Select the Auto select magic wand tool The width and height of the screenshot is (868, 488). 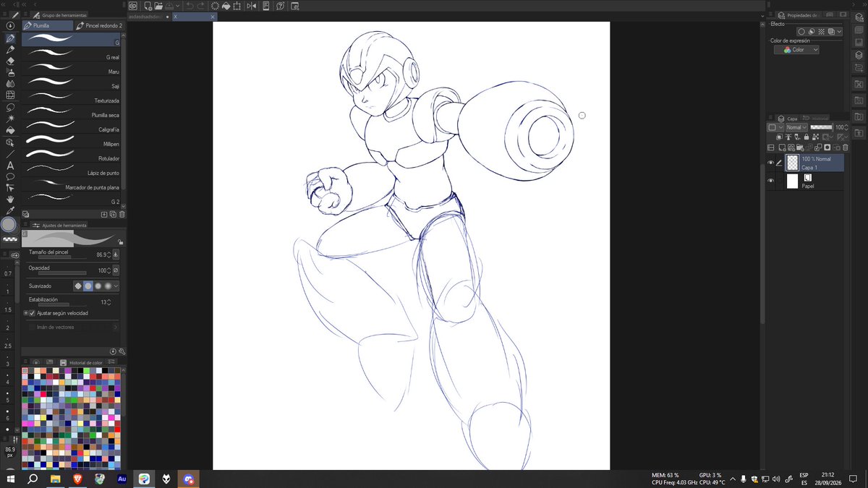[x=10, y=118]
